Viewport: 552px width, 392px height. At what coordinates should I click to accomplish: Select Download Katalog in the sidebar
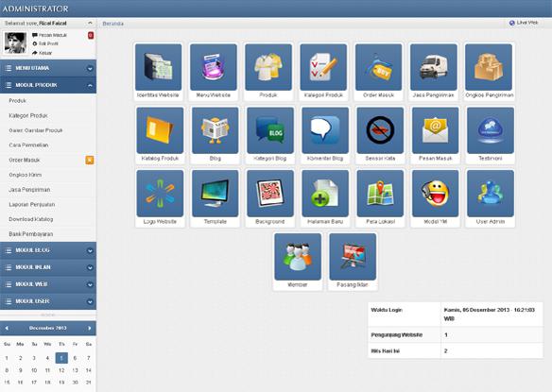click(31, 219)
